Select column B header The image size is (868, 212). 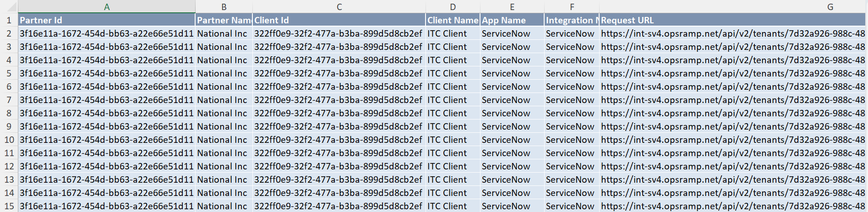[x=224, y=7]
